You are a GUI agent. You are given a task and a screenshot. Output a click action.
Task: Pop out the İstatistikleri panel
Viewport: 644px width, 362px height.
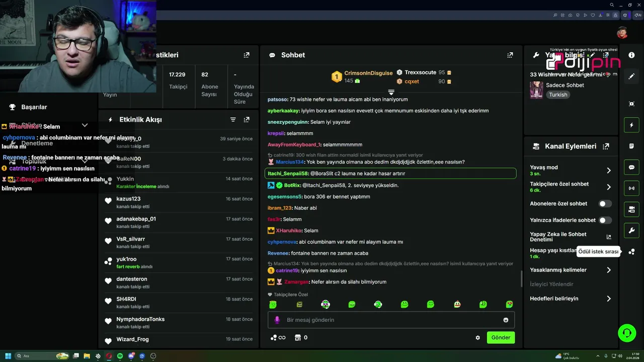point(247,55)
